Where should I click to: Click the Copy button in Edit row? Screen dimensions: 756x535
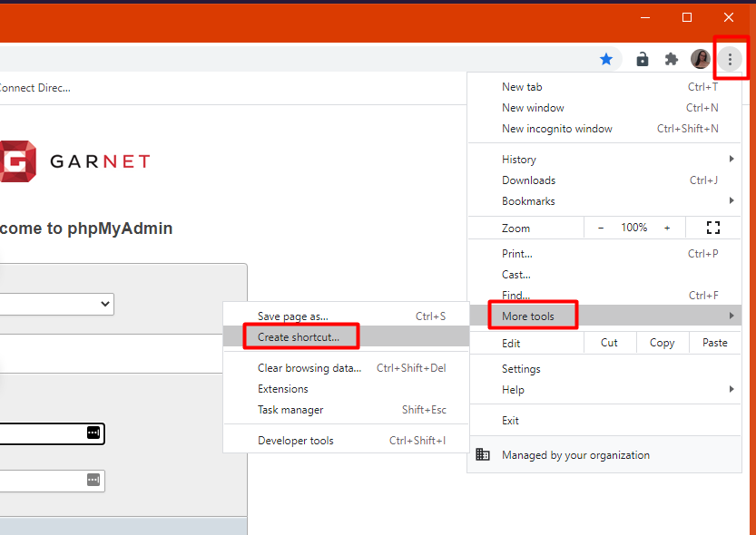coord(662,343)
